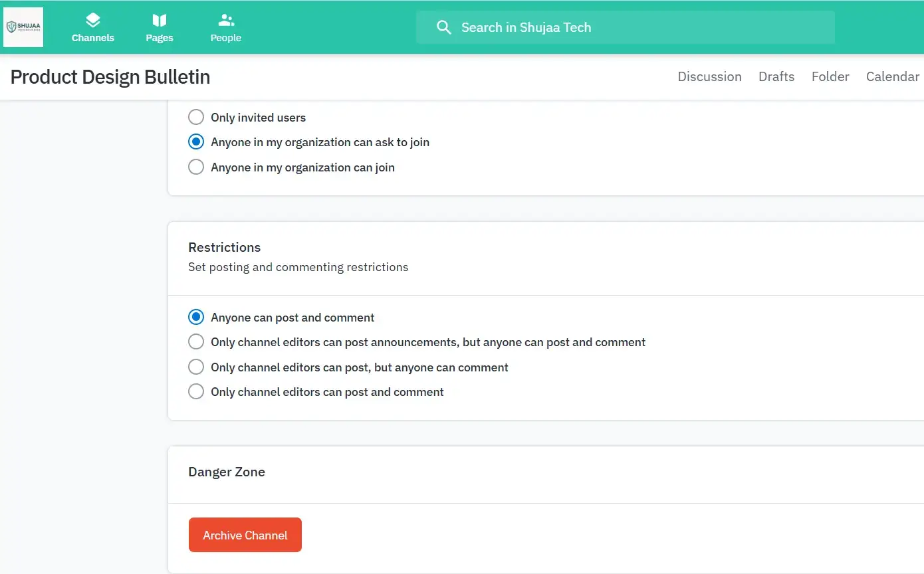Choose editors-only announcements restriction option
This screenshot has height=574, width=924.
(196, 342)
